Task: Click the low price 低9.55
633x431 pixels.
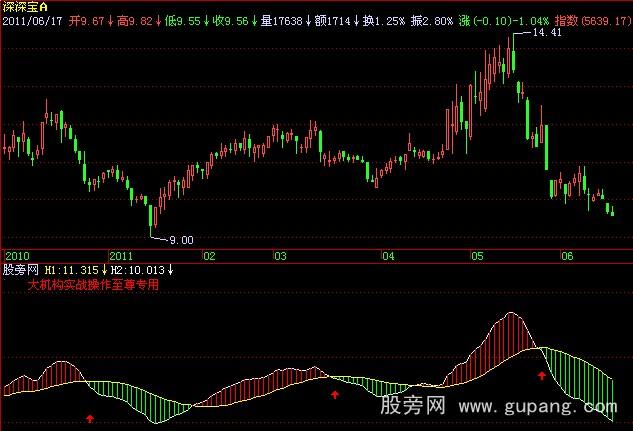Action: 183,21
